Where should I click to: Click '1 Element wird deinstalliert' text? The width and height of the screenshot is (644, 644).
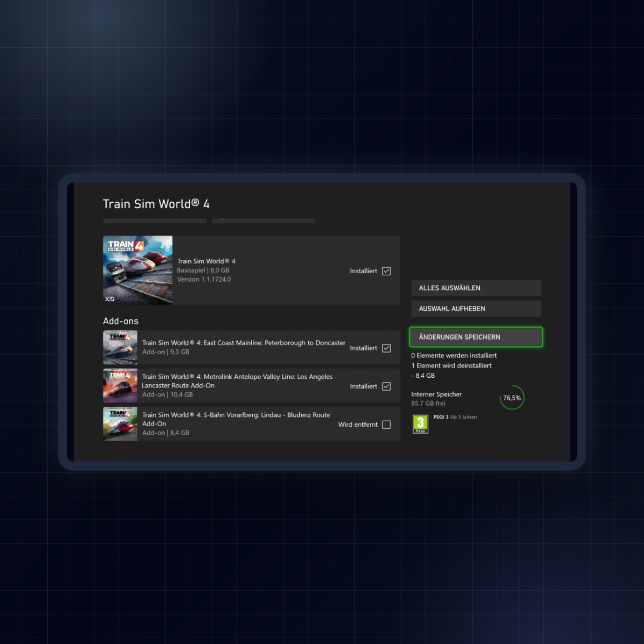[x=451, y=365]
